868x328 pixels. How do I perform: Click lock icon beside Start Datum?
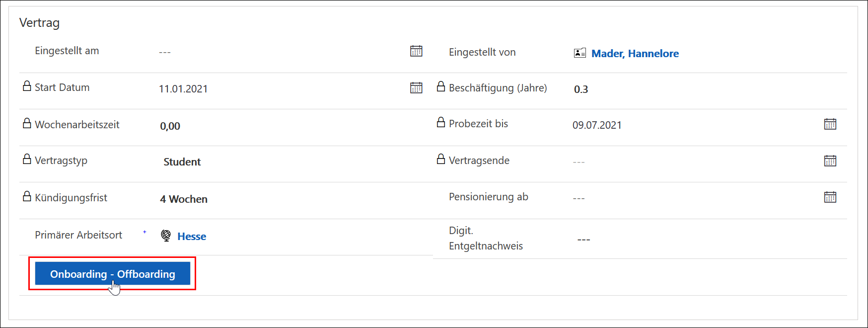[27, 86]
